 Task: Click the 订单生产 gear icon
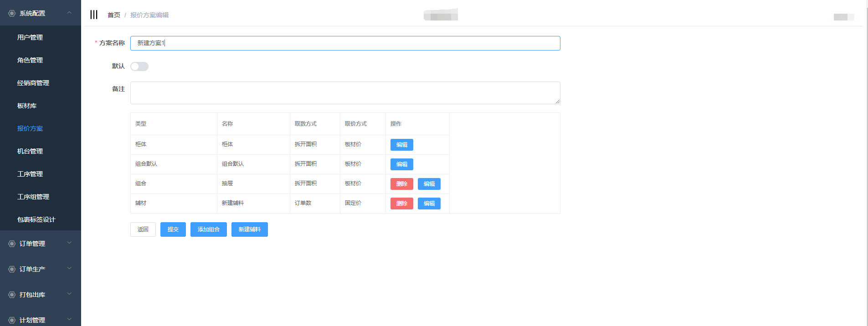click(x=12, y=269)
